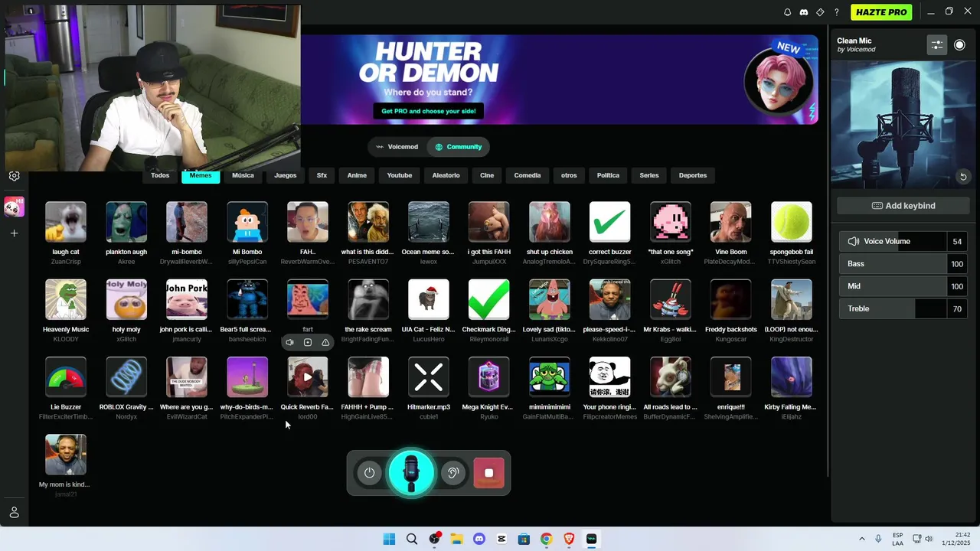Click the Add keybind button
Screen dimensions: 980x551
point(903,206)
